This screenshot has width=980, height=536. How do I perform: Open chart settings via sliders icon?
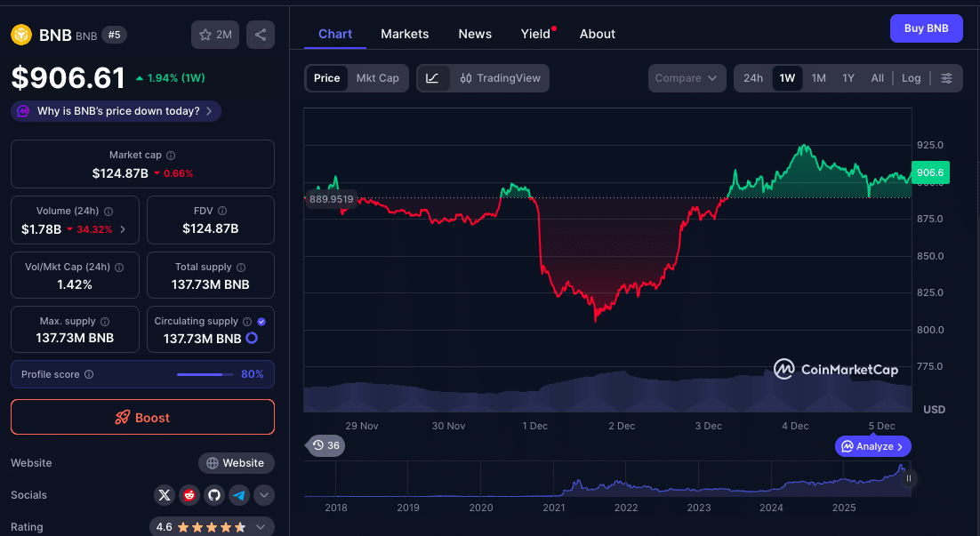pyautogui.click(x=947, y=78)
